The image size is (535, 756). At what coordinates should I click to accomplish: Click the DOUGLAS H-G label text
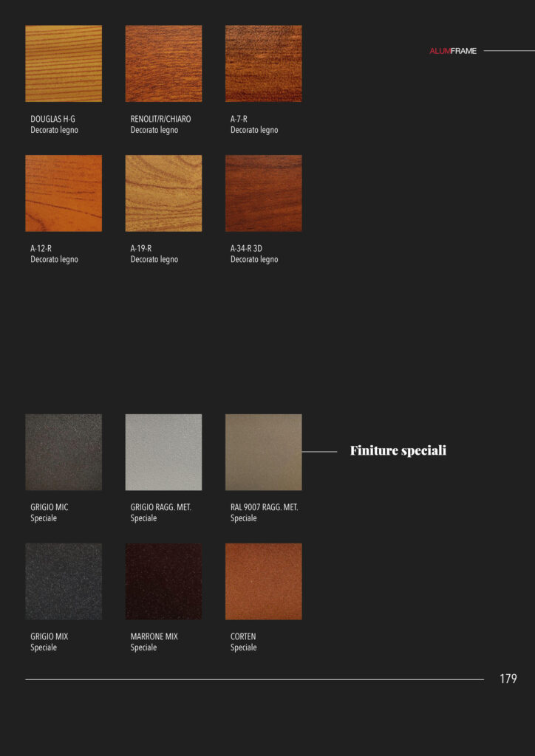coord(53,119)
